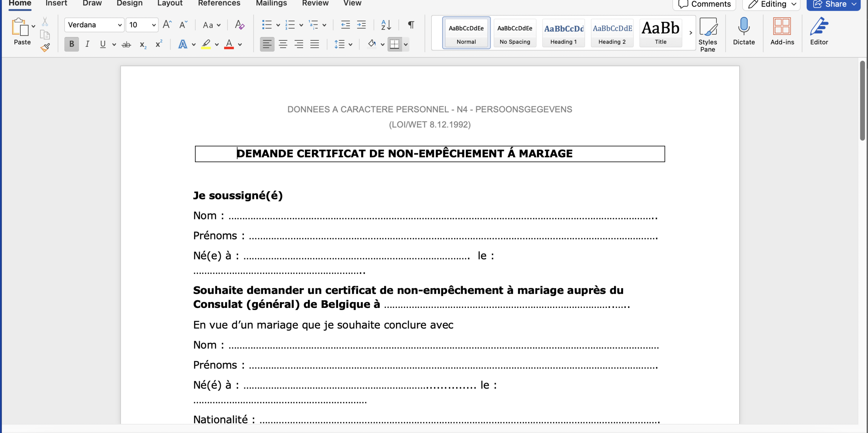Apply red font color
The image size is (868, 433).
coord(229,44)
